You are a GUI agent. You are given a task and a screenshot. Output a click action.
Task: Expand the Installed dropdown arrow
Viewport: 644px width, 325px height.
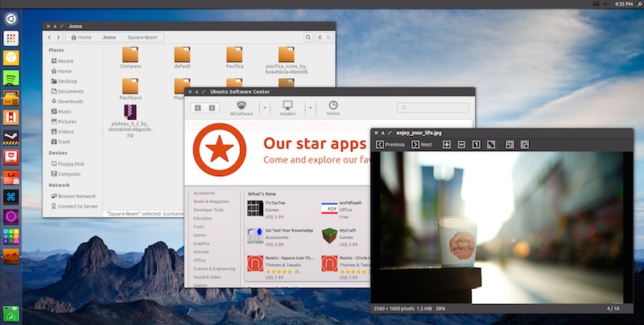click(x=310, y=108)
